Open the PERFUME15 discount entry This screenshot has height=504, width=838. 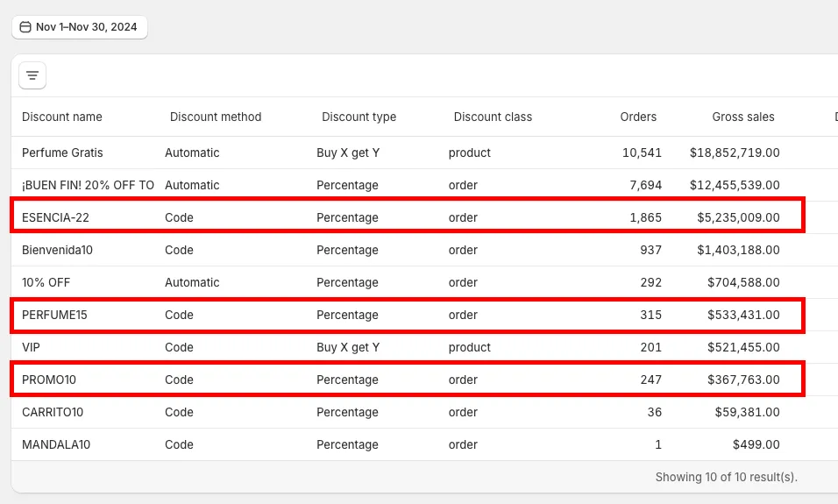click(x=54, y=315)
